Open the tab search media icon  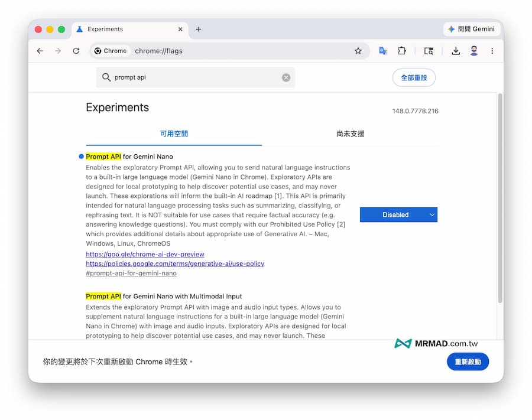[429, 51]
